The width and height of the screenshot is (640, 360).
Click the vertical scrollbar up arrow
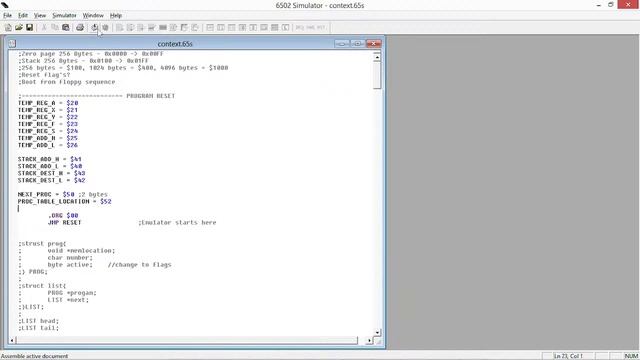click(377, 57)
